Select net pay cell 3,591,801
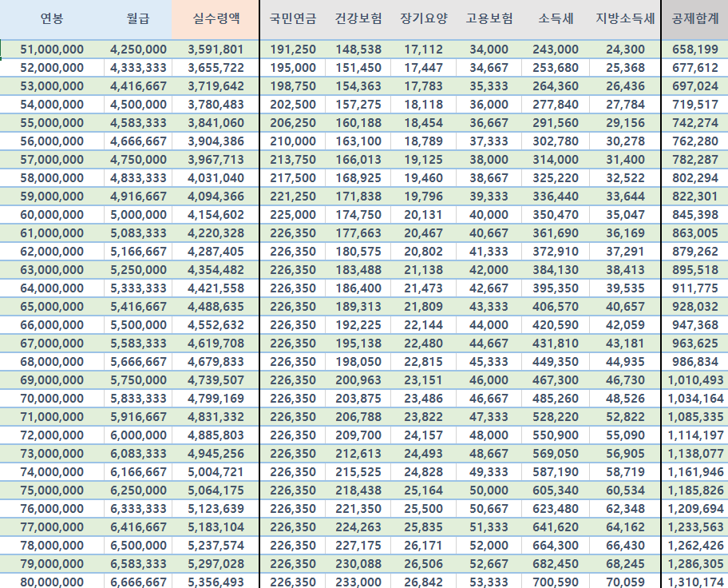Image resolution: width=728 pixels, height=588 pixels. pos(216,50)
